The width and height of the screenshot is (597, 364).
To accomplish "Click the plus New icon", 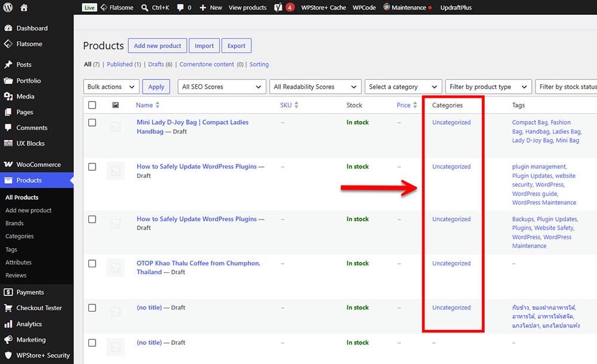I will (203, 7).
